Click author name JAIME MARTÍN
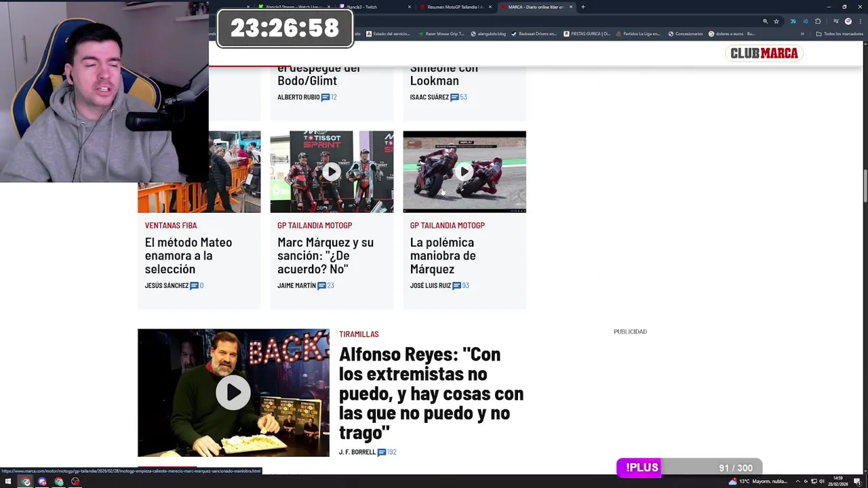The width and height of the screenshot is (868, 488). click(x=296, y=285)
